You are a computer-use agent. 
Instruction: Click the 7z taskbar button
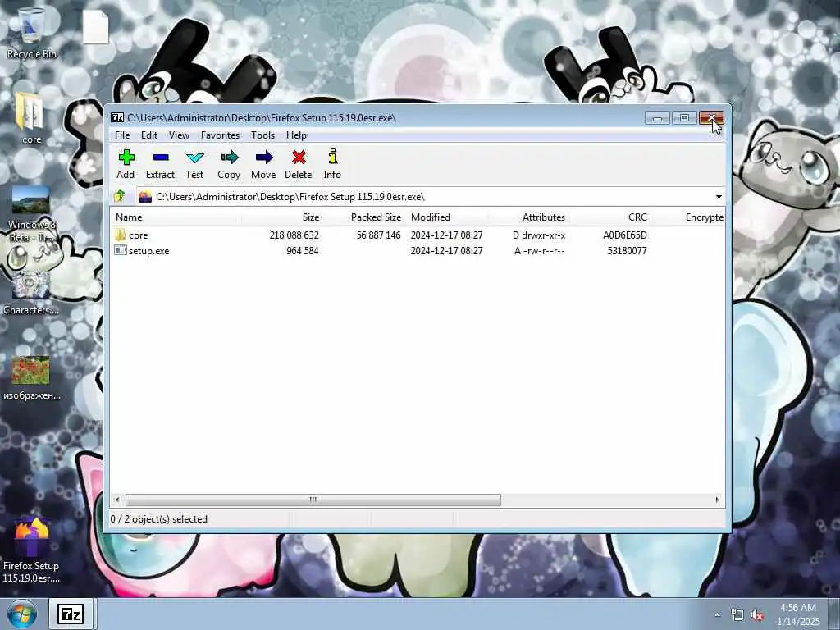71,614
